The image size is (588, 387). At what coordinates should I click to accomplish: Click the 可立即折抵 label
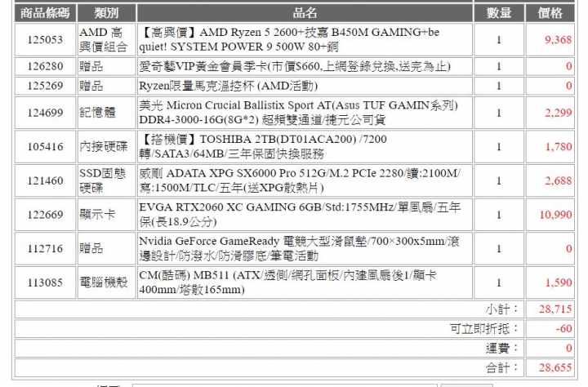click(484, 328)
